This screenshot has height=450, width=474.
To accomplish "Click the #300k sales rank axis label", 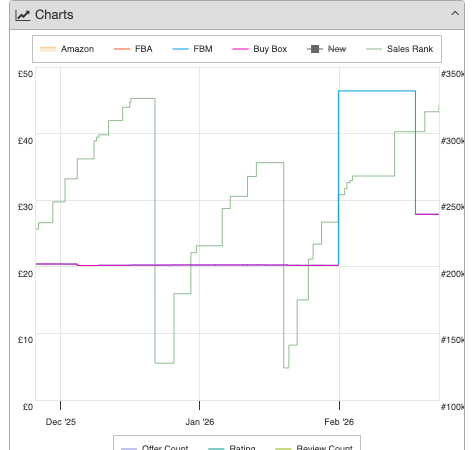I will (x=452, y=141).
